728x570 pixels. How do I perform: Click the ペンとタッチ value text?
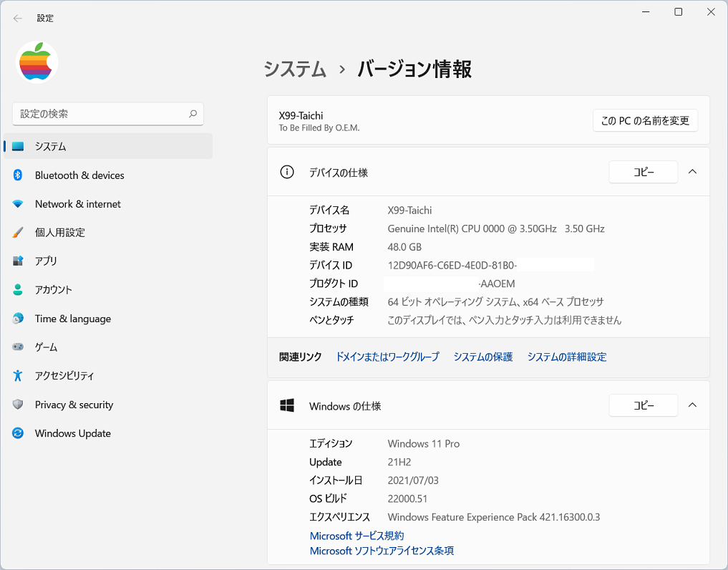[504, 320]
